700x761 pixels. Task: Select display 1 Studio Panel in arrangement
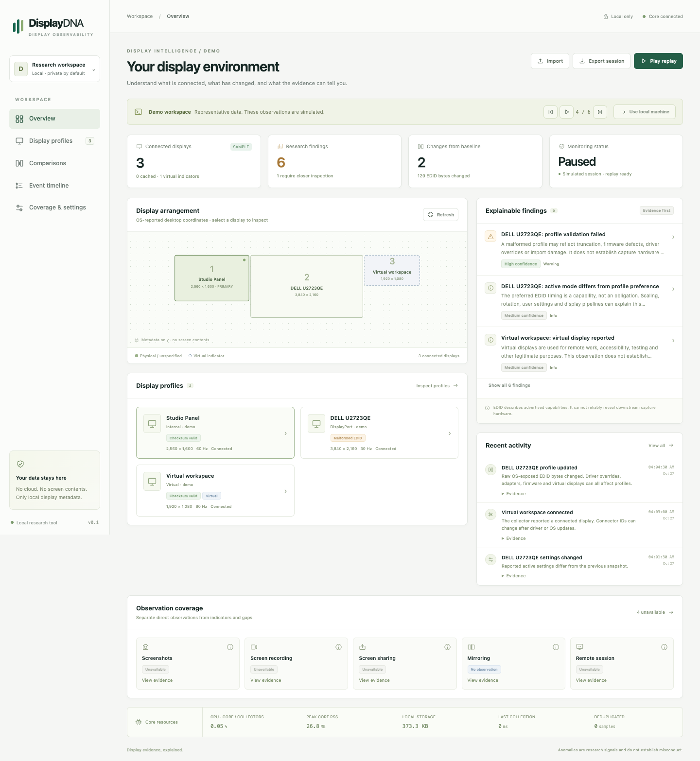(212, 278)
